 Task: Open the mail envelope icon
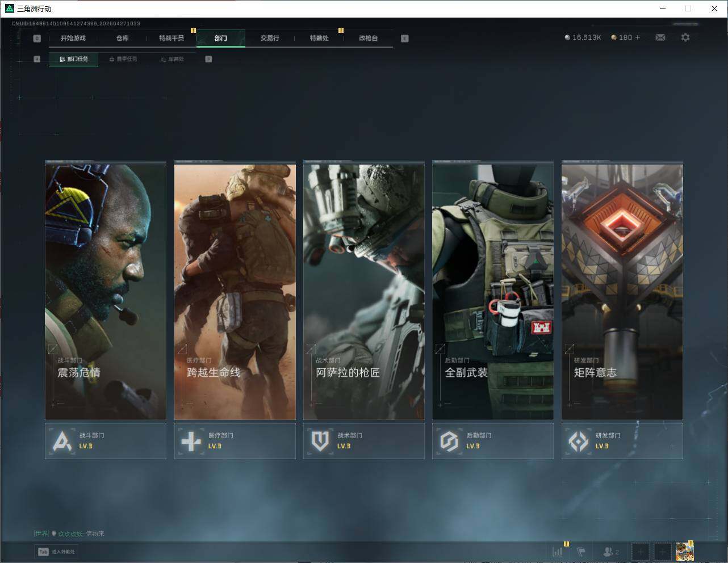point(660,37)
